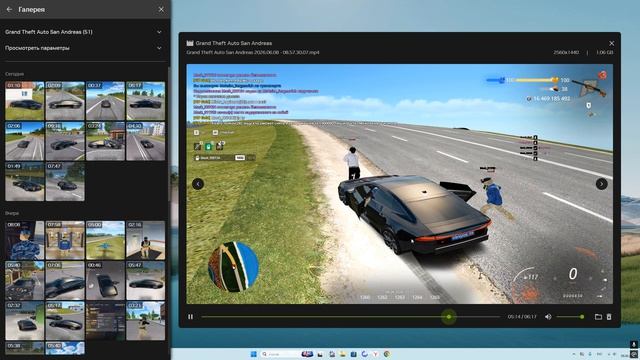Go to the previous video with left arrow

pos(198,184)
